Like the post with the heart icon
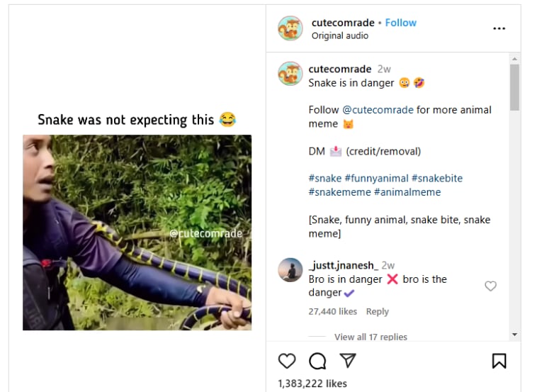This screenshot has width=542, height=392. point(287,361)
